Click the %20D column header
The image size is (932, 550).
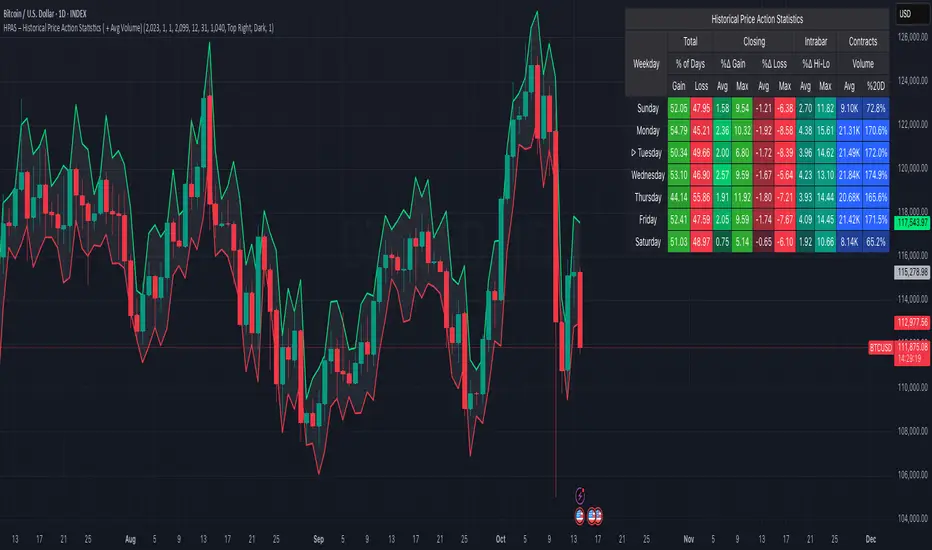click(x=876, y=86)
